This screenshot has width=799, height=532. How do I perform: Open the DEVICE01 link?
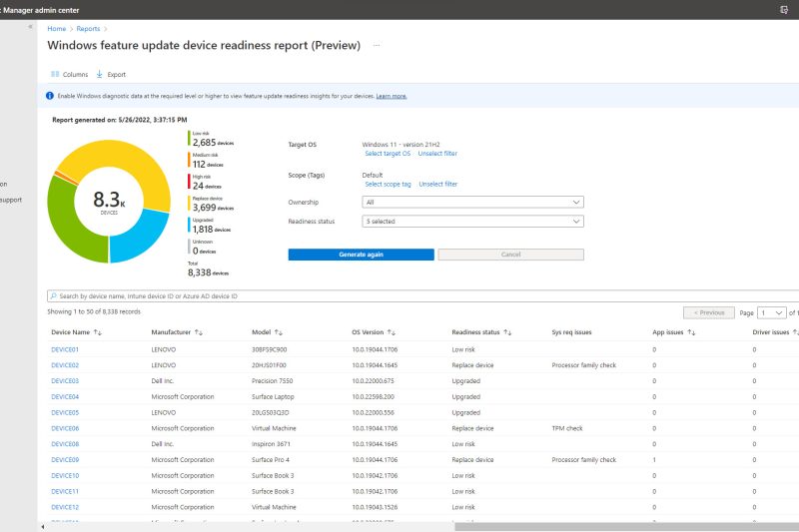(x=65, y=349)
